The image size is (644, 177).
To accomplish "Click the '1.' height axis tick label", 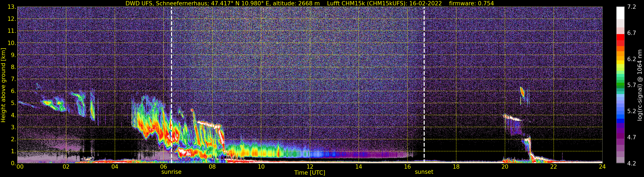I will [13, 151].
